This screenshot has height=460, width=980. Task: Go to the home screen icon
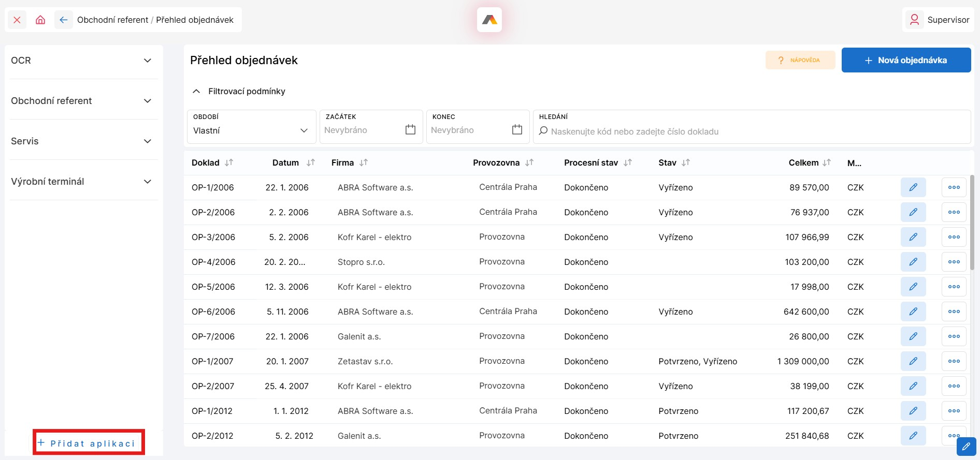point(40,20)
